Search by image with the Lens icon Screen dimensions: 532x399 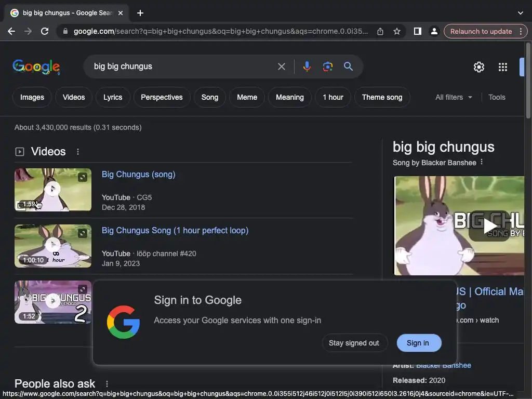(327, 66)
